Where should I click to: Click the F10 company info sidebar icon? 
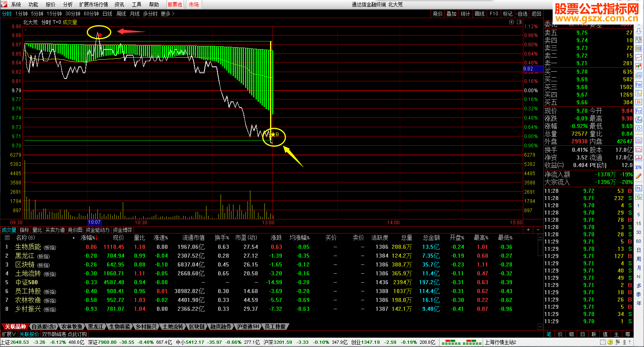pyautogui.click(x=639, y=85)
